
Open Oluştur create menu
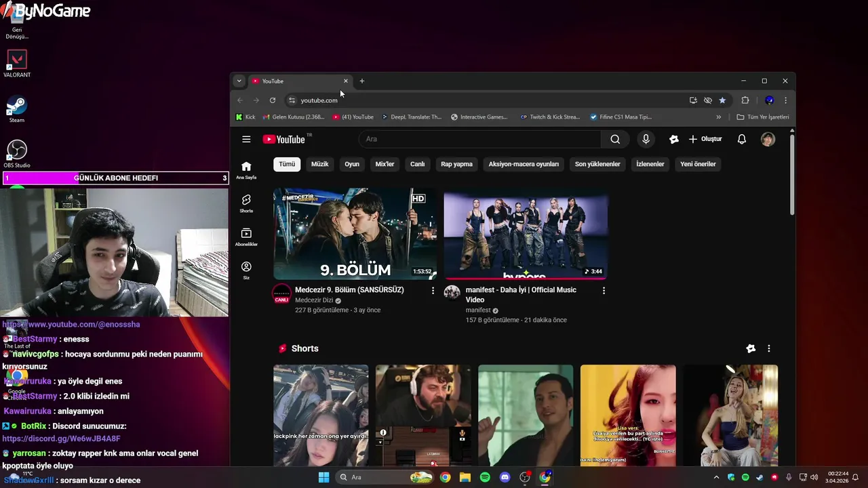point(705,139)
